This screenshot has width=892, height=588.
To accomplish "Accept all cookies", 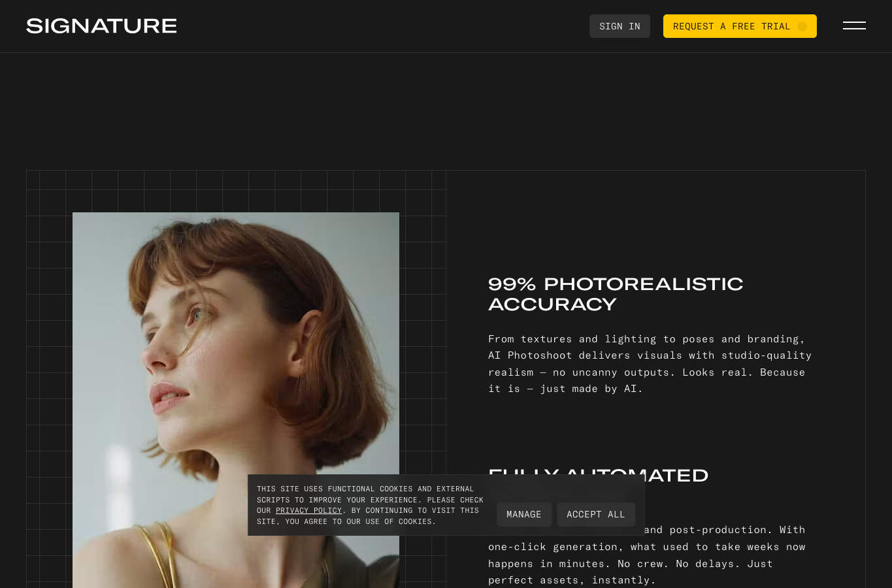I will pos(596,514).
